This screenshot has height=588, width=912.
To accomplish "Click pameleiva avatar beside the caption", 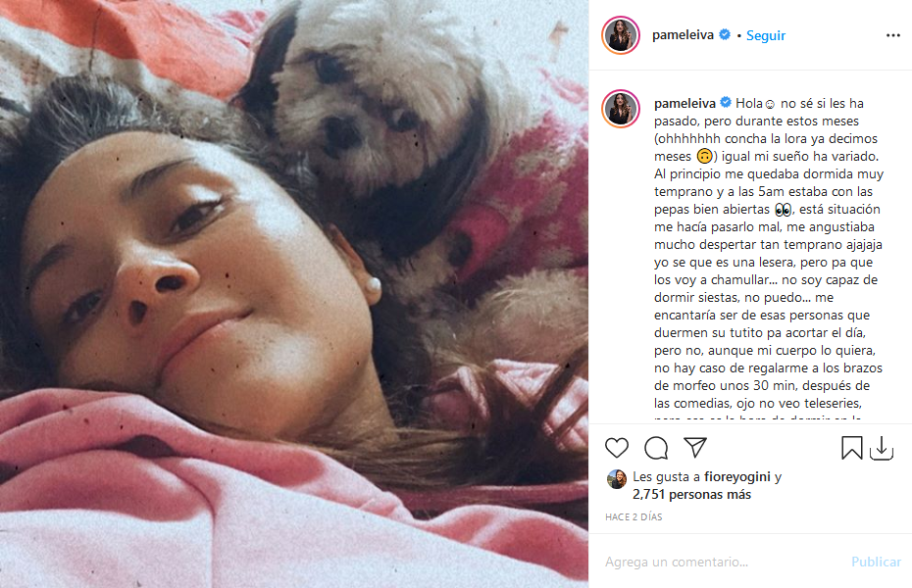I will [621, 109].
